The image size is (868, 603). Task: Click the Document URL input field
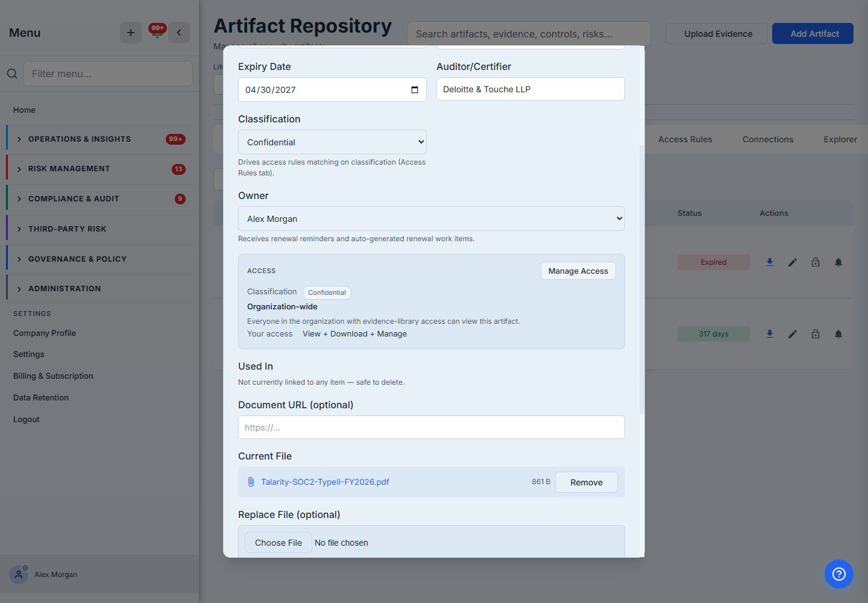pyautogui.click(x=432, y=428)
